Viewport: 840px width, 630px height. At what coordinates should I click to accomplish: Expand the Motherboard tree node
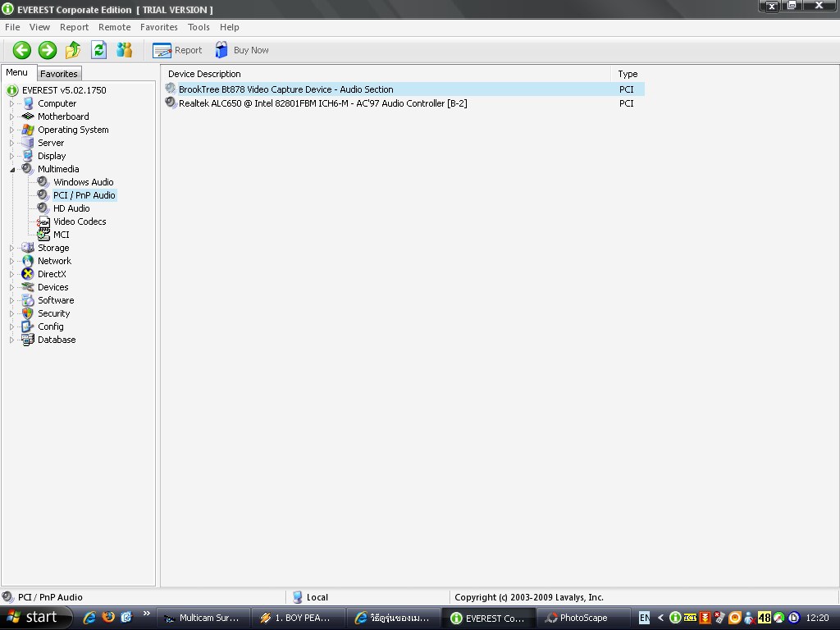coord(11,116)
